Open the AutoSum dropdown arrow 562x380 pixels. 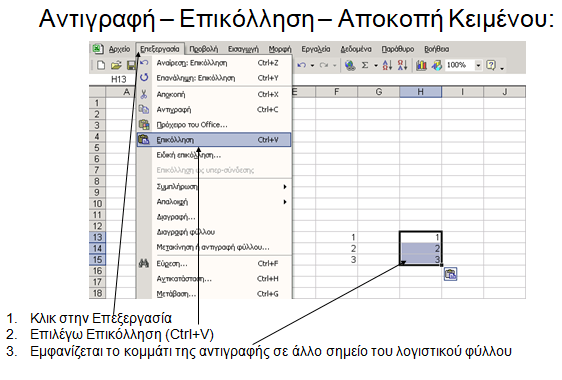[376, 66]
